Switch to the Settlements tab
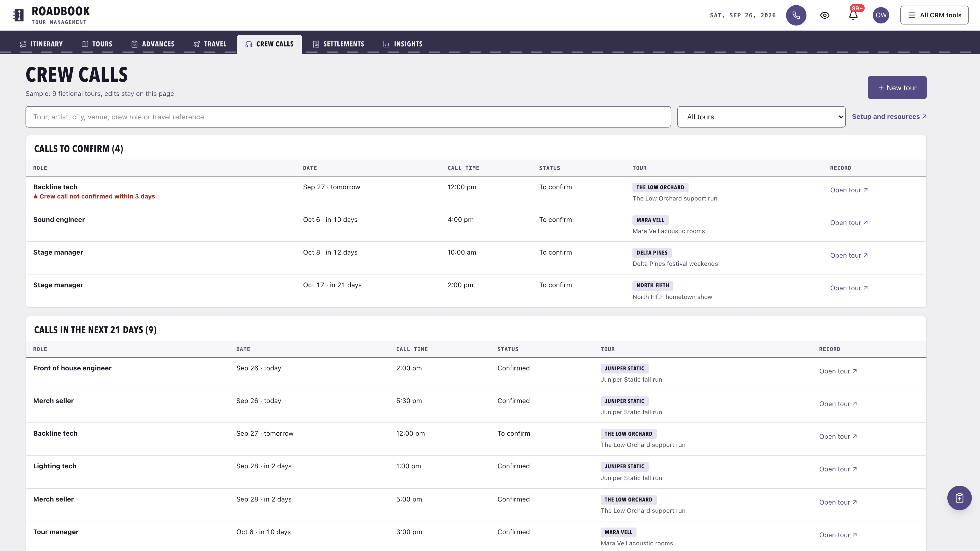980x551 pixels. (339, 44)
